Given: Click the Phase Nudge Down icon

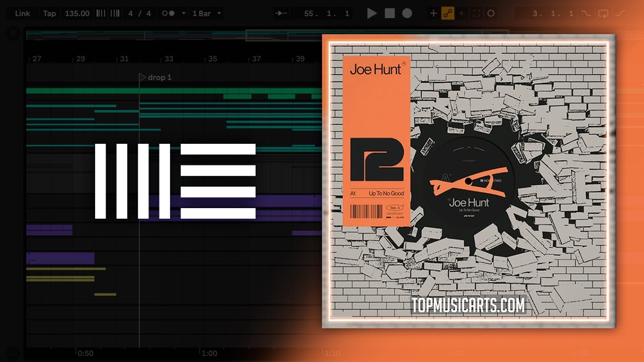Looking at the screenshot, I should tap(101, 14).
